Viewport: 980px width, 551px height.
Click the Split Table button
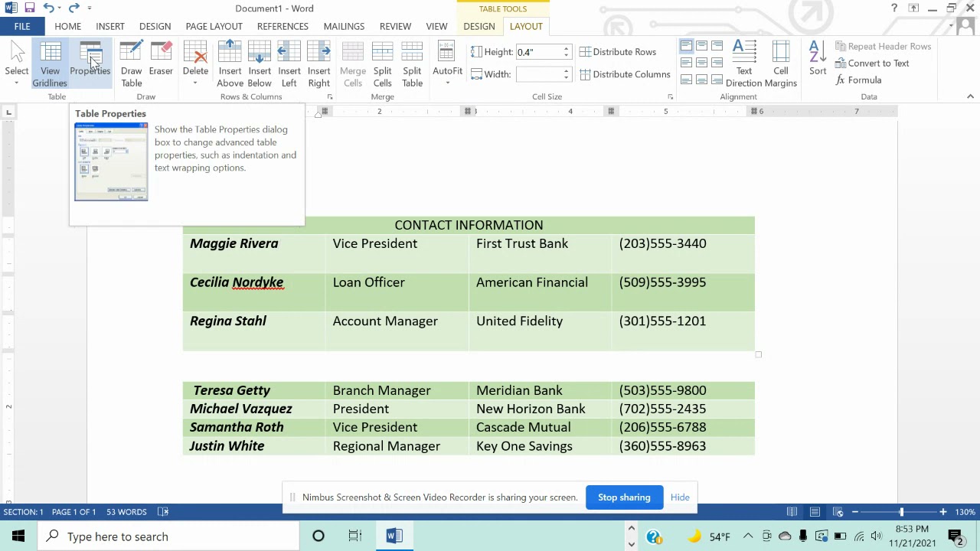(412, 64)
